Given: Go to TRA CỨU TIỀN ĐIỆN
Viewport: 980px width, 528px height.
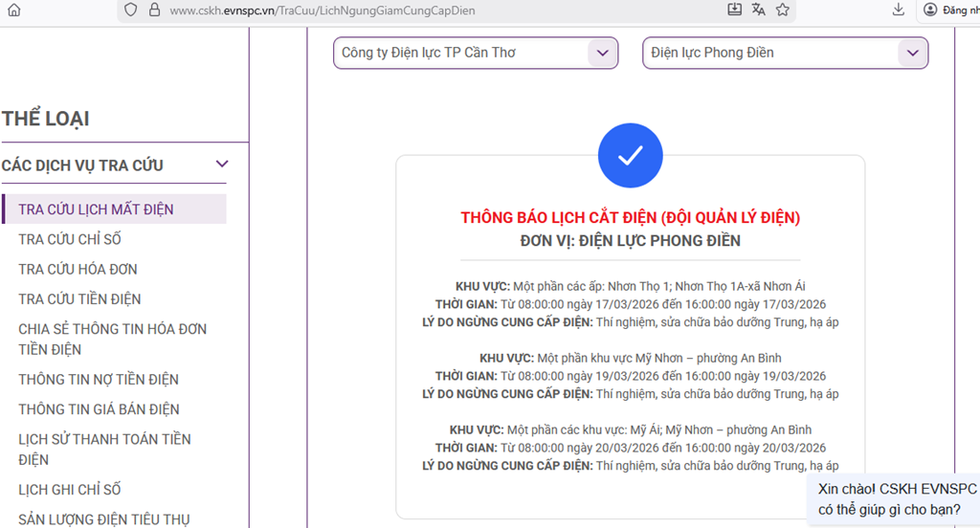Looking at the screenshot, I should (x=79, y=299).
